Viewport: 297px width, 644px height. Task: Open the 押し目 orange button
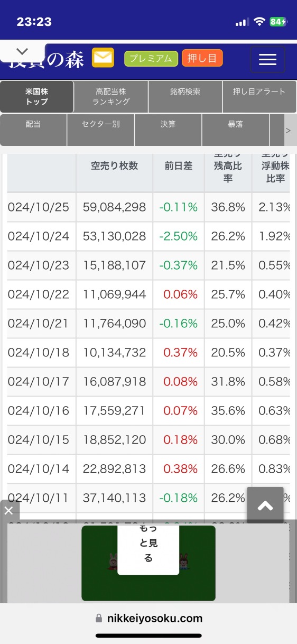(202, 58)
